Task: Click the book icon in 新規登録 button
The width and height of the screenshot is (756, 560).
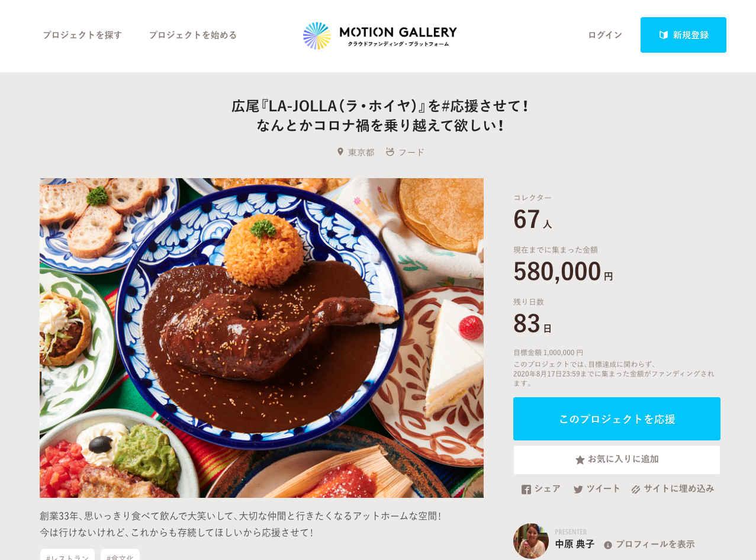Action: [664, 35]
